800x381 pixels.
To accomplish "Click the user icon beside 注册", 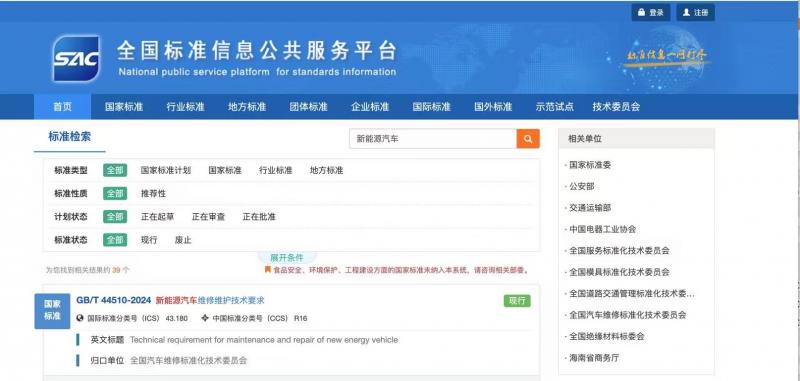I will click(x=686, y=13).
